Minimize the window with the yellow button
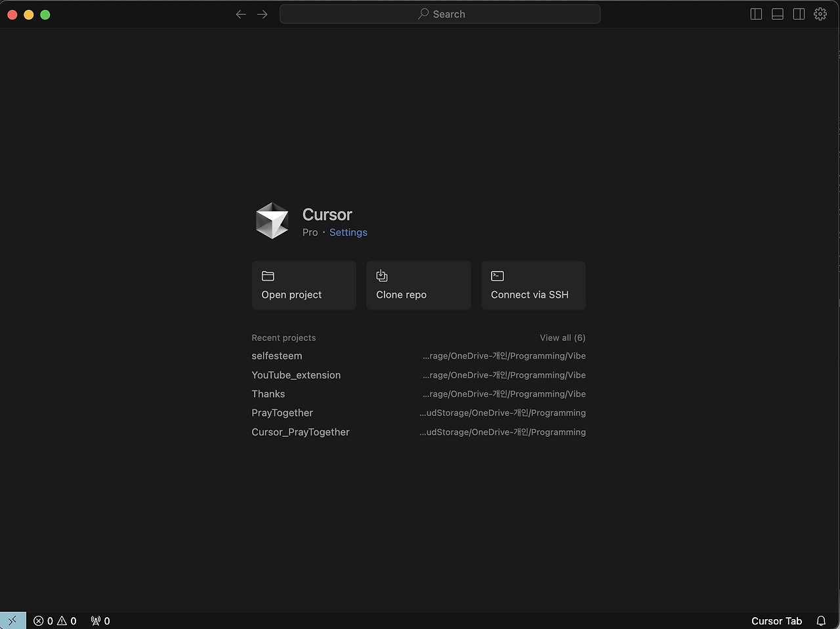This screenshot has height=629, width=840. [x=29, y=14]
